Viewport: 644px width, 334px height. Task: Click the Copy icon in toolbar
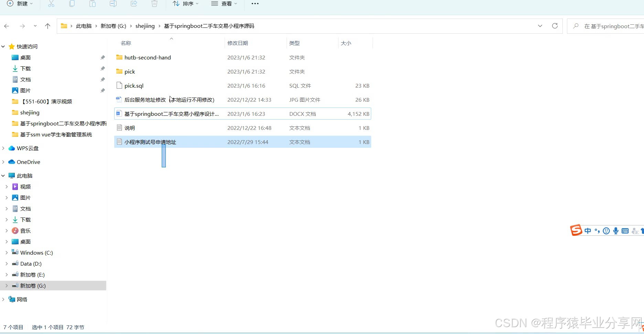coord(72,3)
